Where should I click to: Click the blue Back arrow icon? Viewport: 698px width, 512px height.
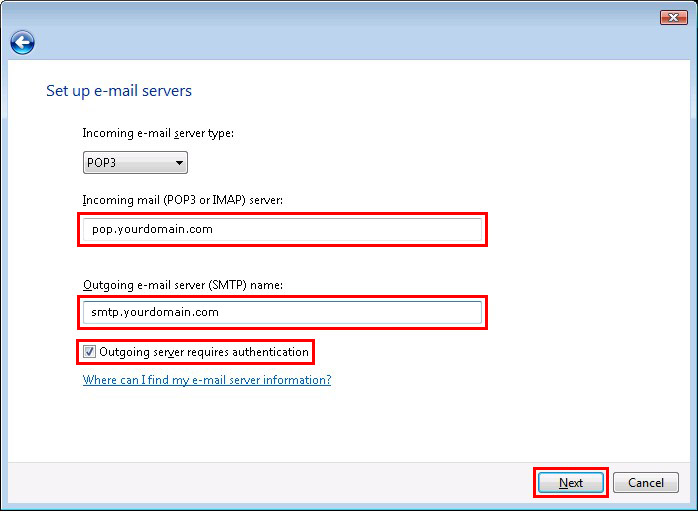click(x=22, y=42)
